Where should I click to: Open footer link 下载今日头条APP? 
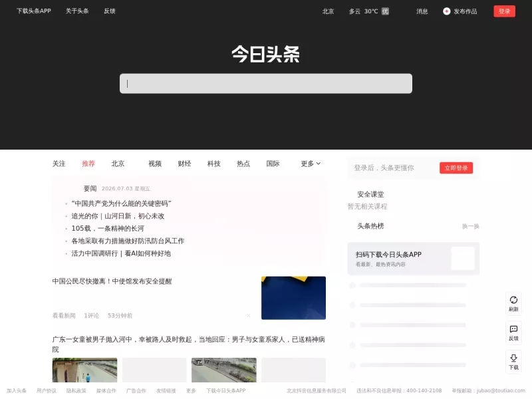coord(225,391)
